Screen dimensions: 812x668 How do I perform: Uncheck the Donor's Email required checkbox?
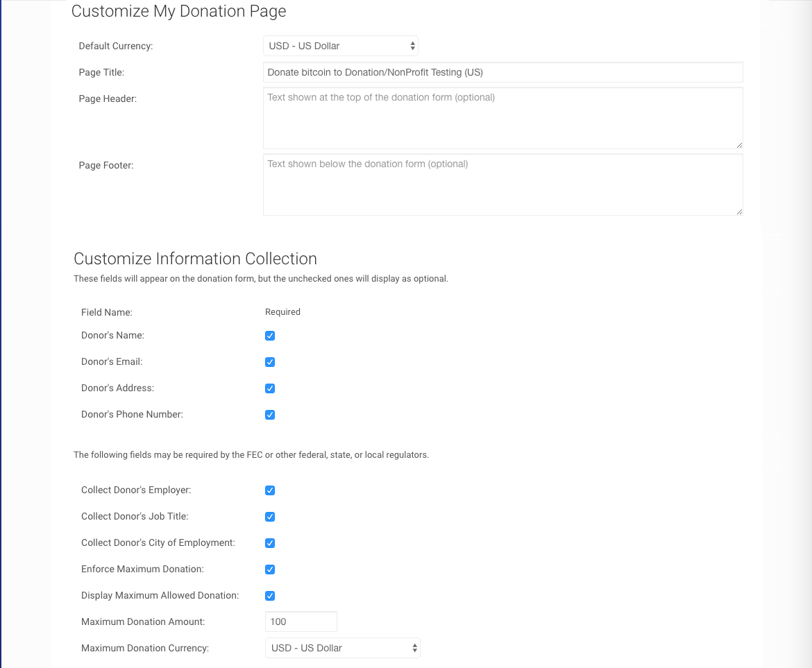point(270,362)
